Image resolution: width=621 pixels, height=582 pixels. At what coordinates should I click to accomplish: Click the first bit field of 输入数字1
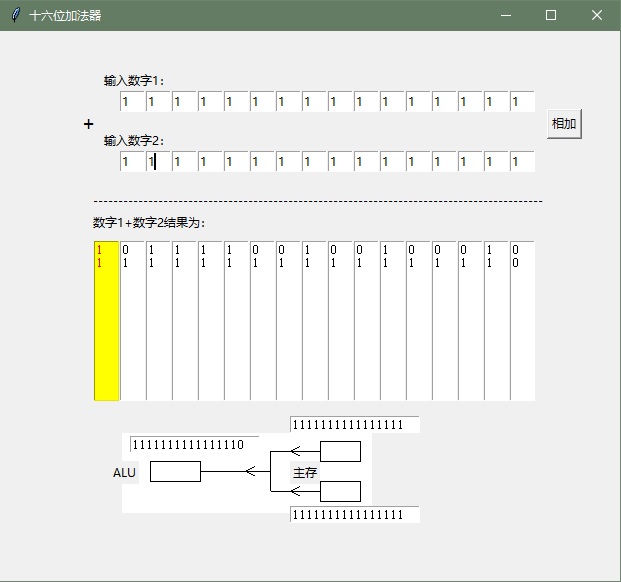pos(132,101)
